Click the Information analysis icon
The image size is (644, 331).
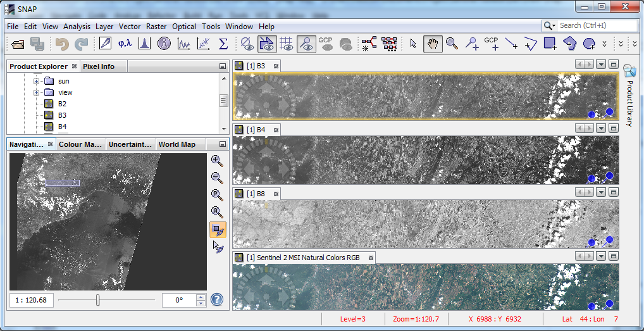(164, 44)
